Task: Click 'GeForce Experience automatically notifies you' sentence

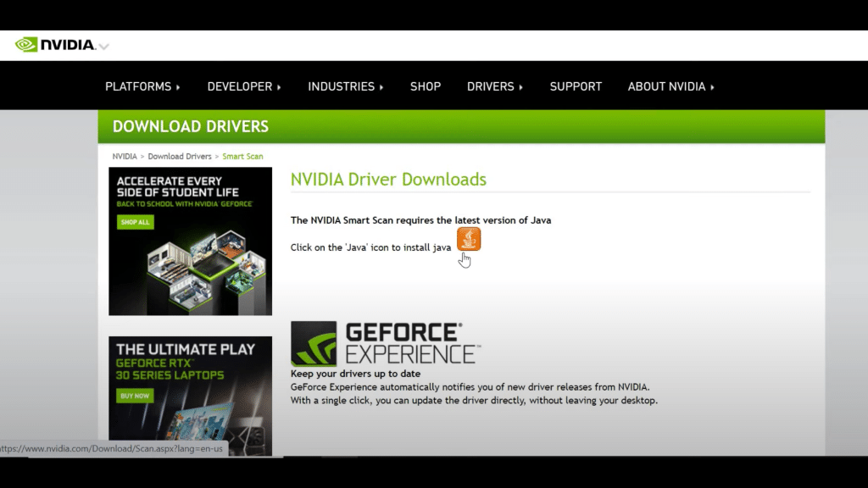Action: [470, 386]
